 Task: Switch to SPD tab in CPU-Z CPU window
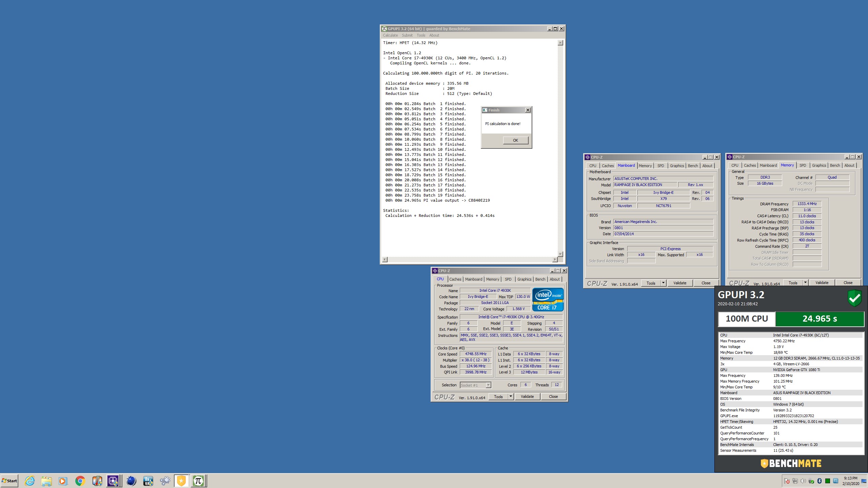click(x=508, y=279)
